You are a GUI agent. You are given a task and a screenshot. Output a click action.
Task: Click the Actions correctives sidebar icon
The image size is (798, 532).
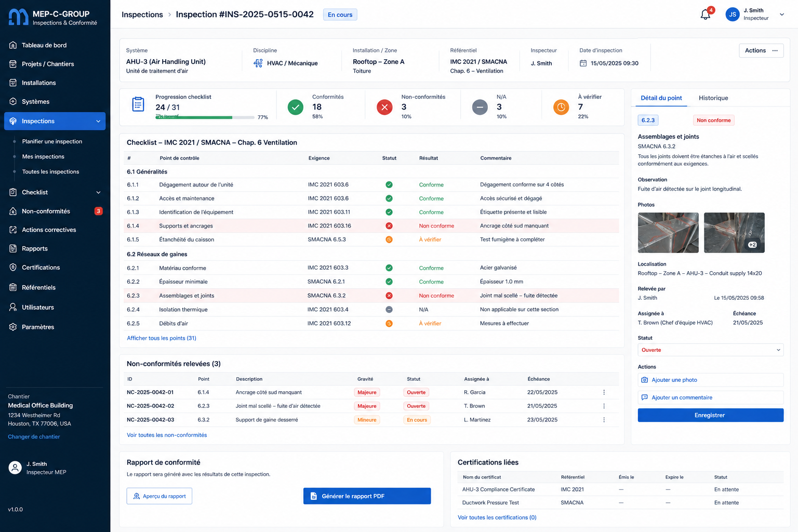click(x=13, y=230)
